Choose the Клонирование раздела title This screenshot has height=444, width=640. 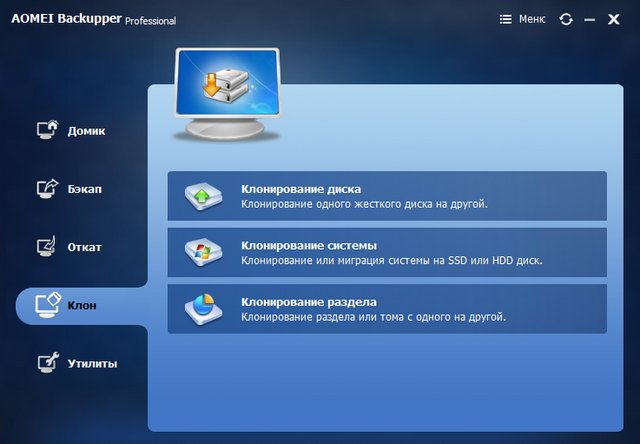click(x=308, y=301)
